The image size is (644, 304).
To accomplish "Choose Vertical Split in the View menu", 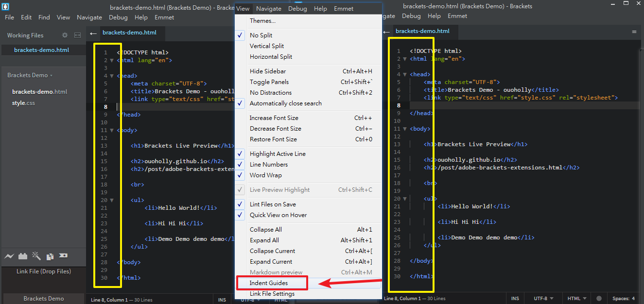I will [267, 46].
